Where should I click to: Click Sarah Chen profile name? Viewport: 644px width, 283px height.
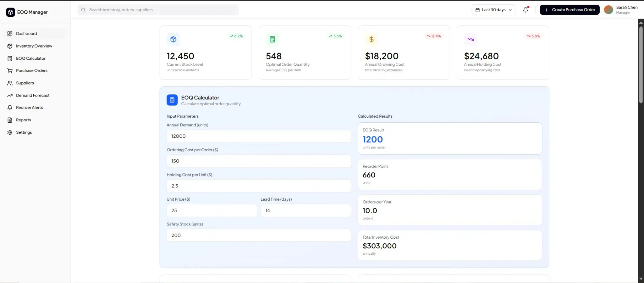(627, 7)
